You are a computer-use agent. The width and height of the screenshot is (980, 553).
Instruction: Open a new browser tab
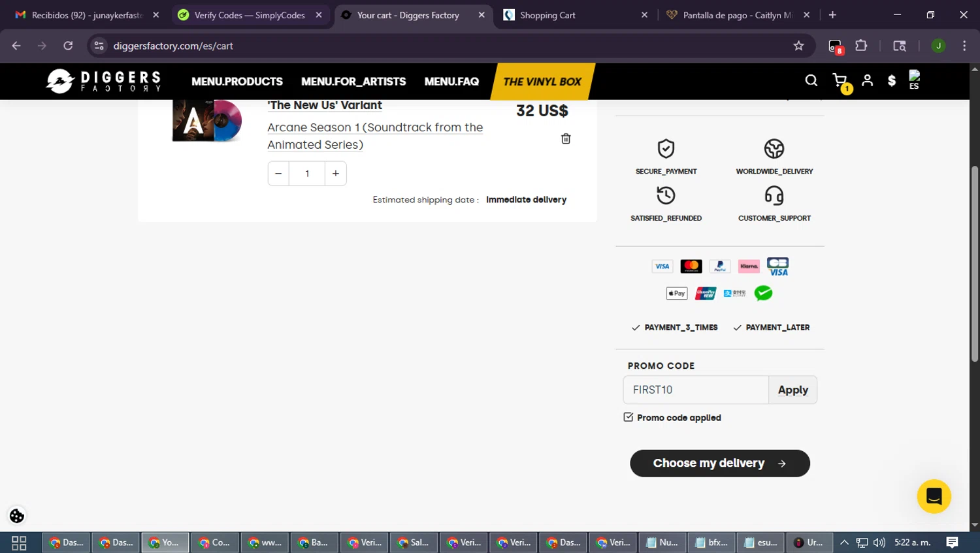832,15
